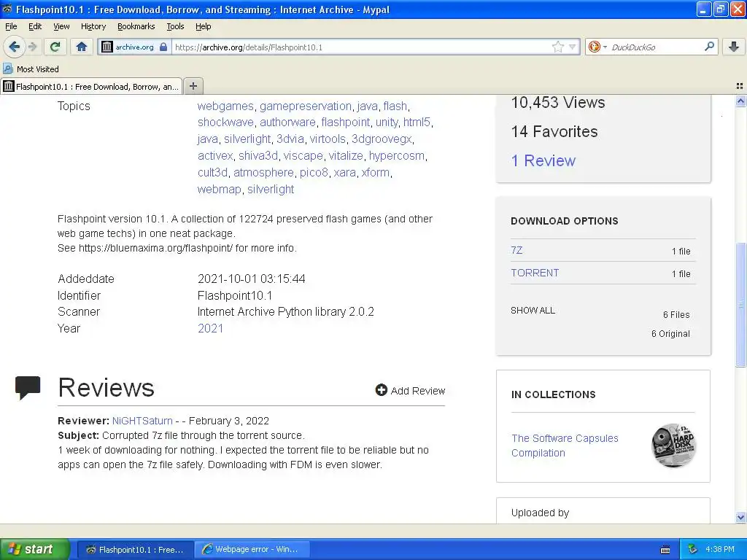Open the Windows start menu
This screenshot has width=747, height=560.
pos(34,549)
